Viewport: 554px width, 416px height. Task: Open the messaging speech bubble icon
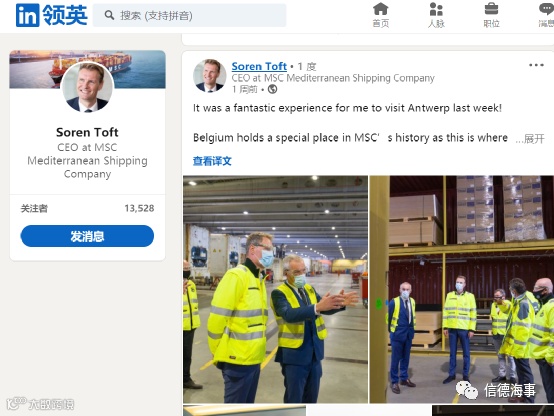pos(546,9)
